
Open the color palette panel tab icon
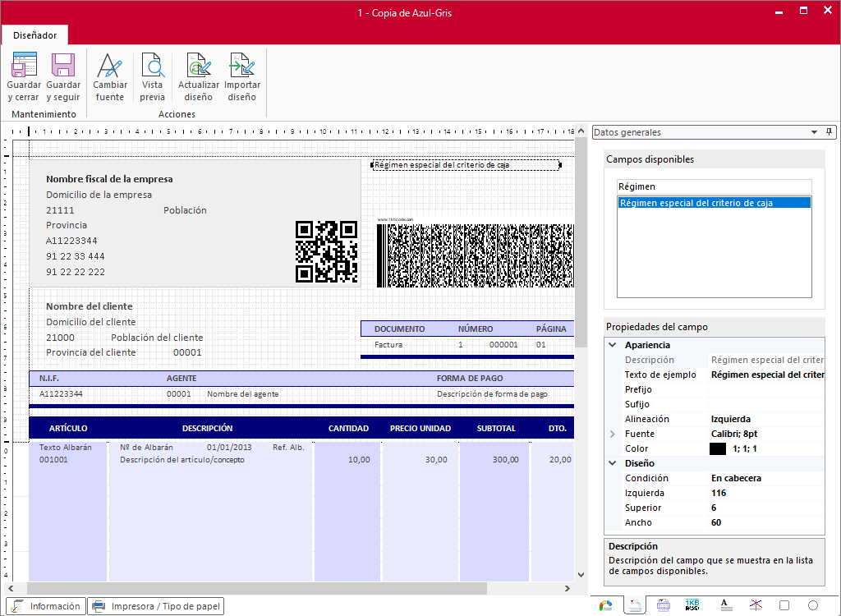pyautogui.click(x=605, y=606)
